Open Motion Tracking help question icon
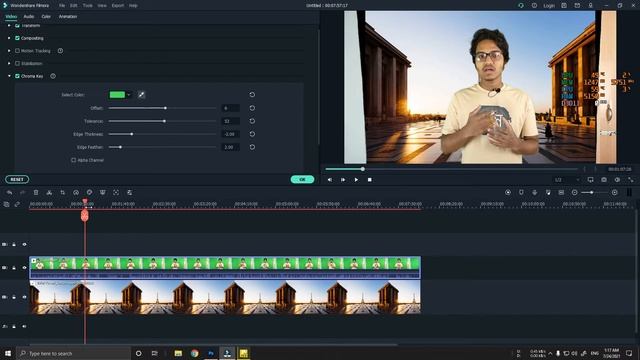This screenshot has width=640, height=360. pyautogui.click(x=60, y=51)
